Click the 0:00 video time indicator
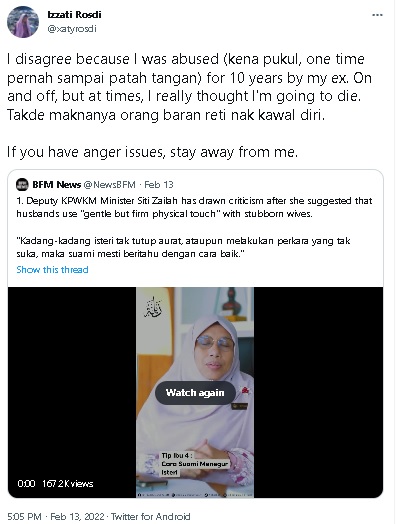401x524 pixels. point(26,484)
